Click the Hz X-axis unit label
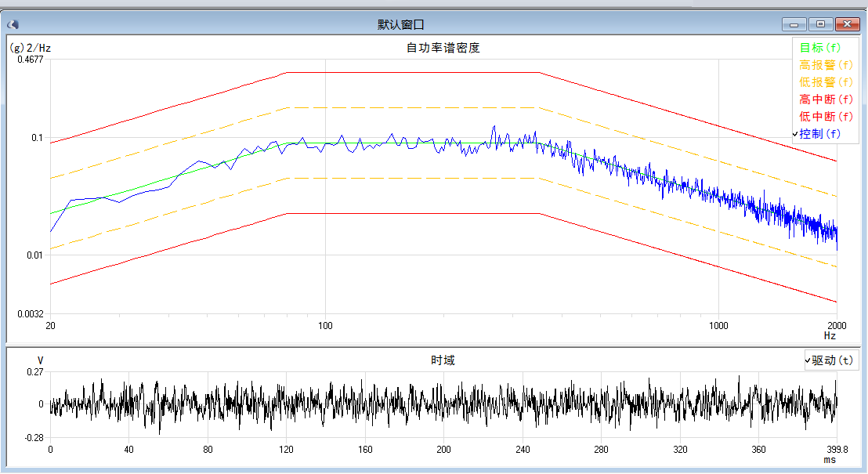 (830, 335)
